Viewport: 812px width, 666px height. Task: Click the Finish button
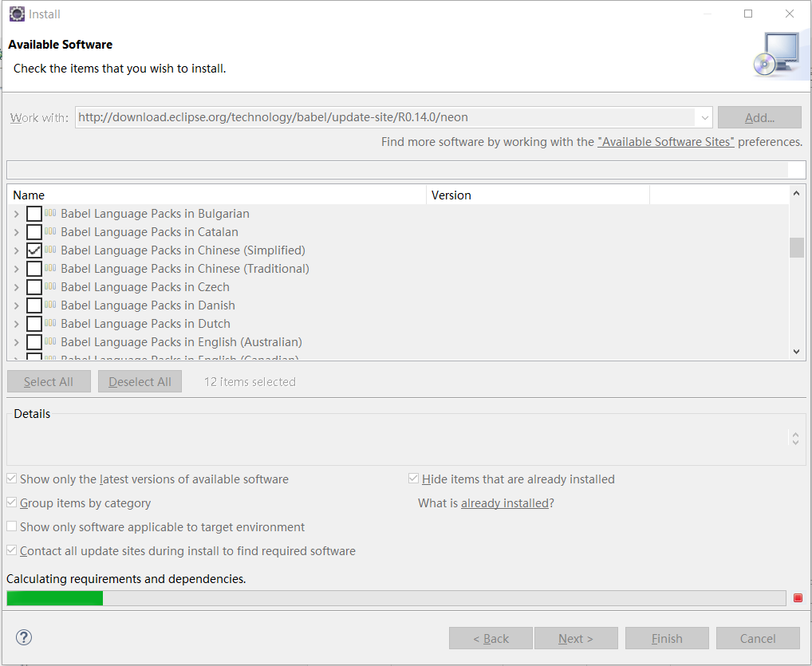point(667,639)
